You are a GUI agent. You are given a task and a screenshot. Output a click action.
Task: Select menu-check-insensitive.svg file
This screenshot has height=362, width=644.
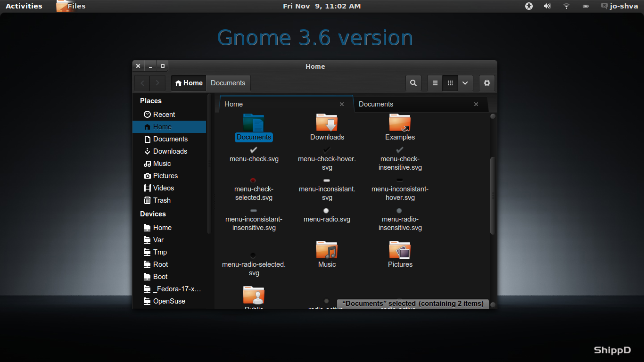(x=400, y=159)
